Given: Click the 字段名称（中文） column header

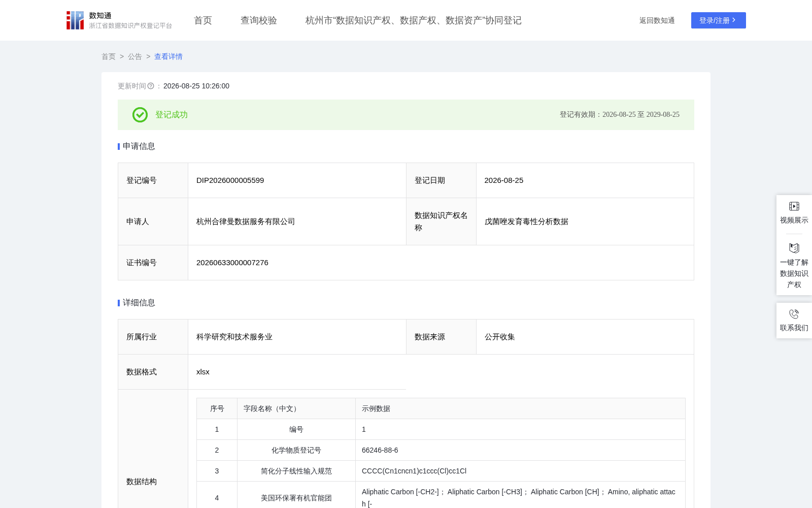Looking at the screenshot, I should point(296,408).
